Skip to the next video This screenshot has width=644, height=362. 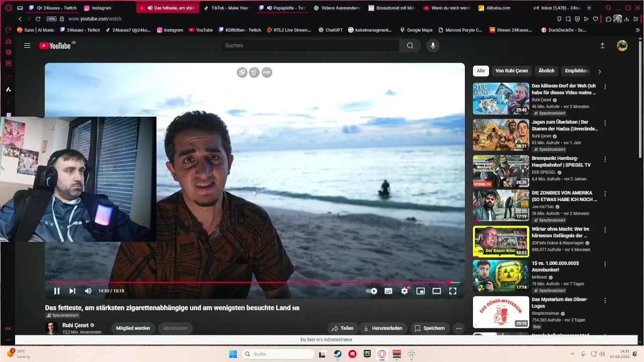72,291
